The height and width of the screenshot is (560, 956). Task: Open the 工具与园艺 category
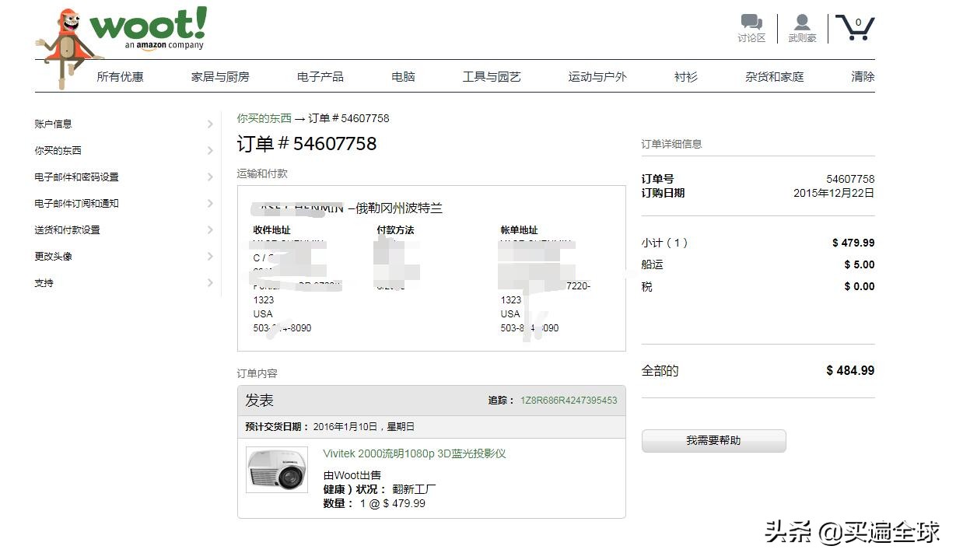(x=492, y=76)
